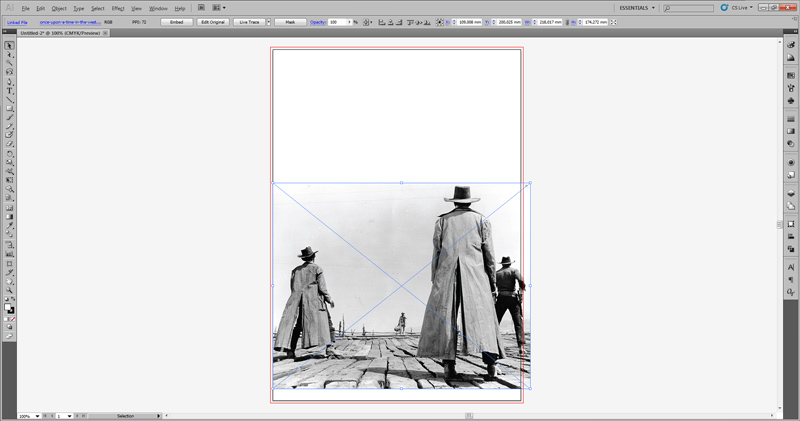The width and height of the screenshot is (800, 421).
Task: Select the Selection tool (black arrow)
Action: pos(9,45)
